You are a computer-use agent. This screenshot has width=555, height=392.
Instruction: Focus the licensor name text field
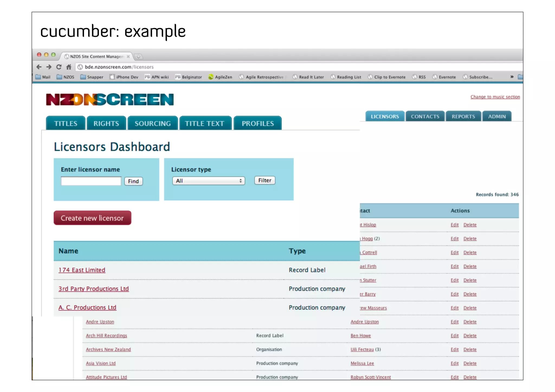[91, 181]
